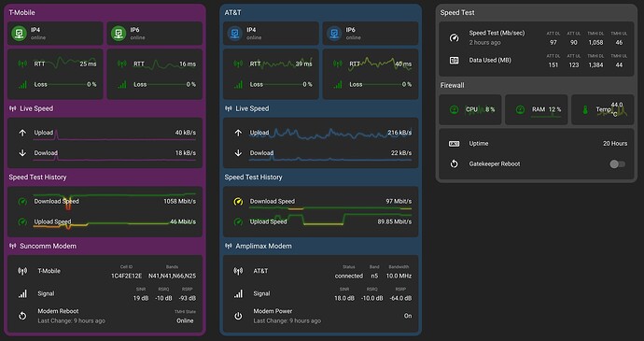644x341 pixels.
Task: Click the T-Mobile IP6 network icon
Action: click(x=119, y=34)
